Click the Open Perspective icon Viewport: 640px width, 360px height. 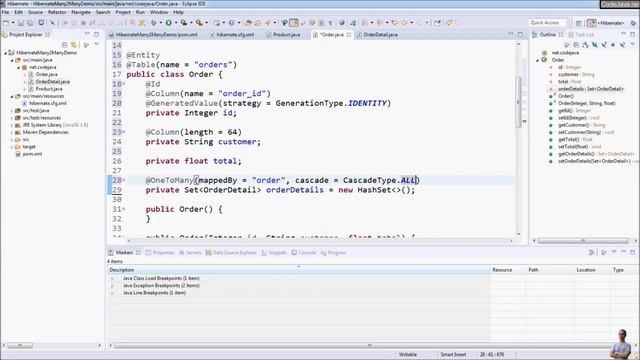tap(578, 23)
